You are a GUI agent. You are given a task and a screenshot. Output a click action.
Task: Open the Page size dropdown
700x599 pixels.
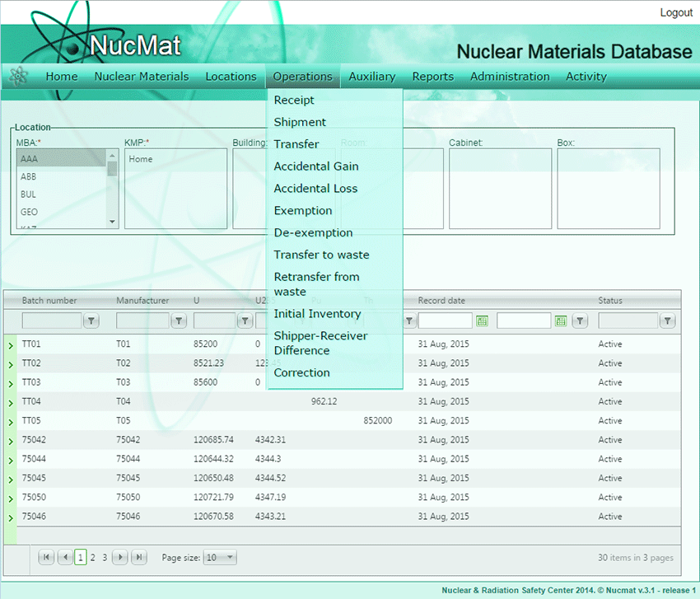pyautogui.click(x=220, y=557)
